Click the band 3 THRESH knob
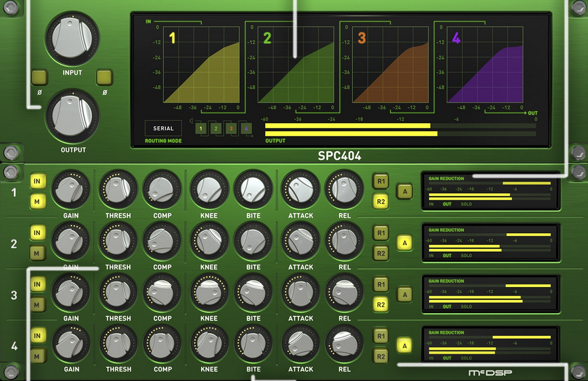The height and width of the screenshot is (381, 588). pyautogui.click(x=118, y=292)
